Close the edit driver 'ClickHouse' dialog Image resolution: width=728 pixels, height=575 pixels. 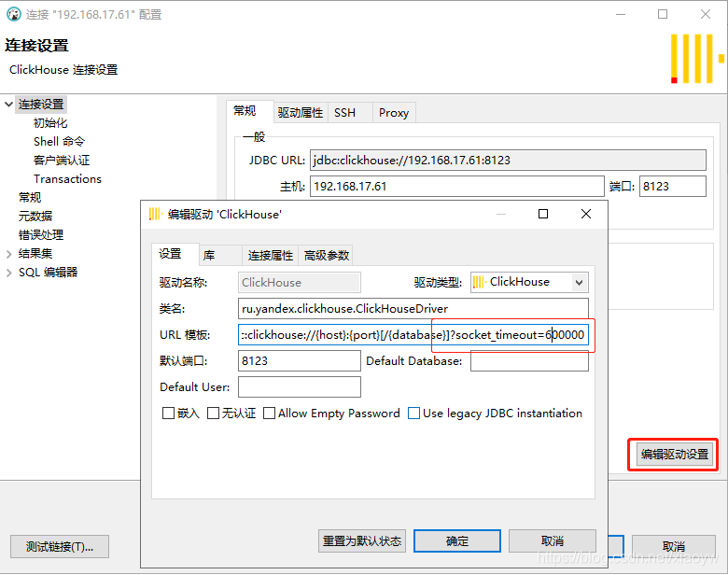[x=586, y=214]
